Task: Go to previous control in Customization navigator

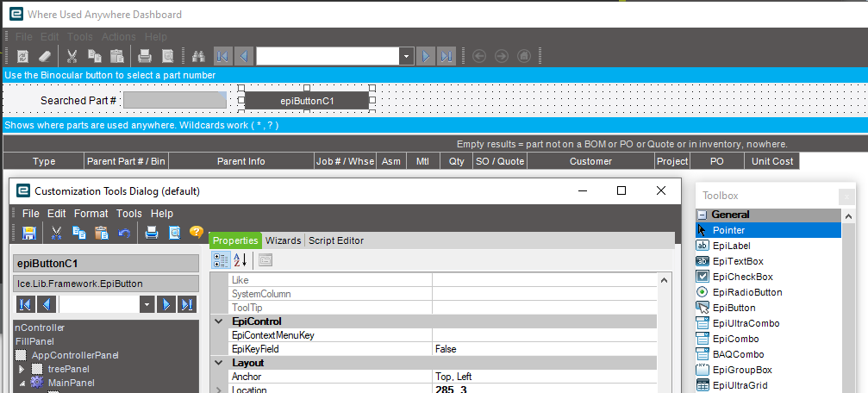Action: [x=47, y=304]
